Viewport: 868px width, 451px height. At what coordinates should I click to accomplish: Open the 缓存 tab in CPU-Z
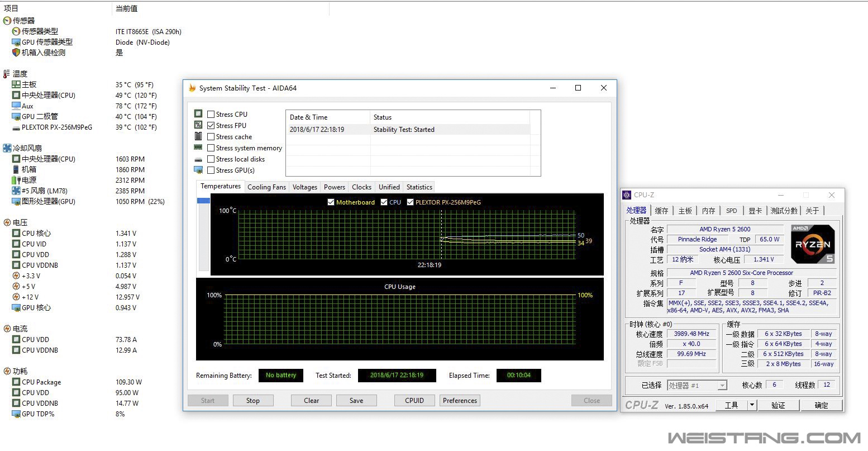point(661,211)
